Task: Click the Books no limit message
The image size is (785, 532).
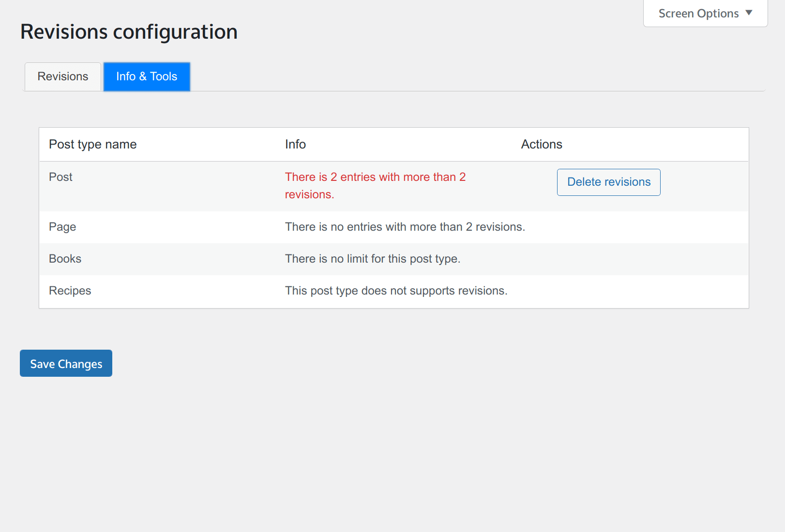Action: click(x=372, y=259)
